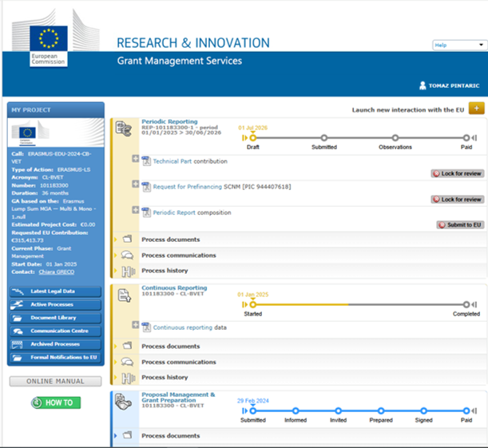Viewport: 488px width, 448px height.
Task: Click the ONLINE MANUAL button
Action: point(55,382)
